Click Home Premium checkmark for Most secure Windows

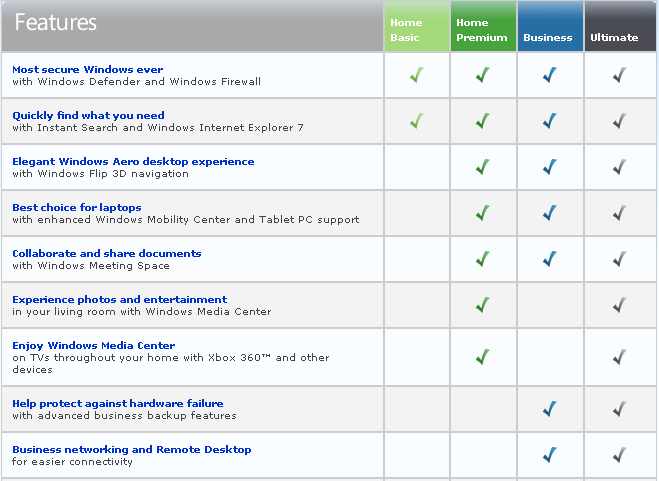click(482, 75)
